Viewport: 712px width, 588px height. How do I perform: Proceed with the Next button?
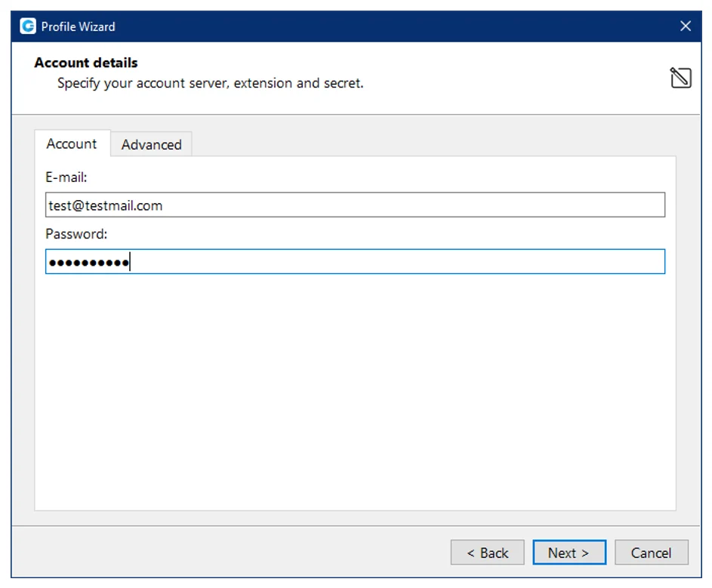[x=569, y=552]
